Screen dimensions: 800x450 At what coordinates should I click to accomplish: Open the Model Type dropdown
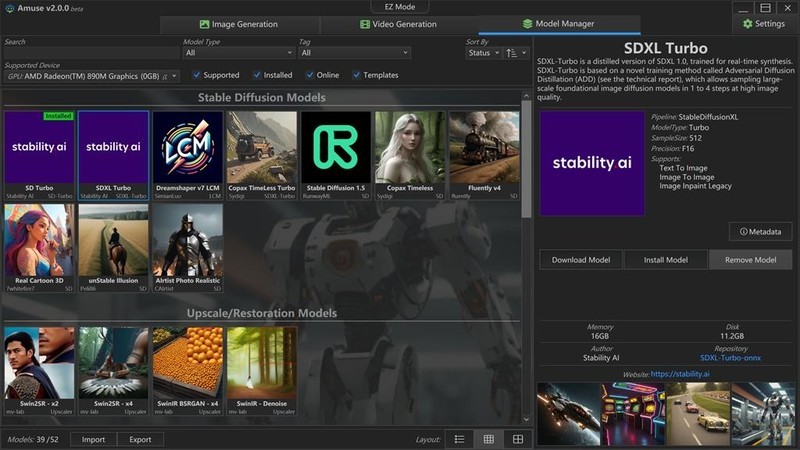(x=237, y=53)
